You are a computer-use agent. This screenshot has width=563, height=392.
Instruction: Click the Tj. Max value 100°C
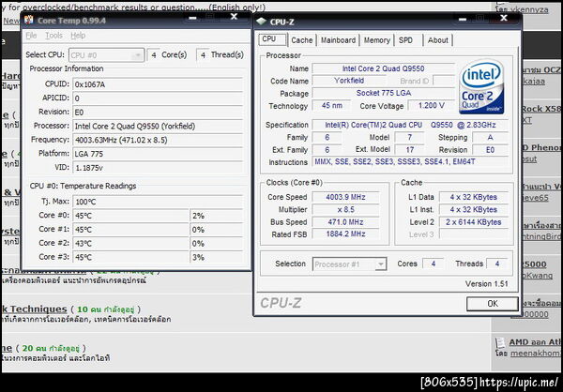[x=158, y=202]
